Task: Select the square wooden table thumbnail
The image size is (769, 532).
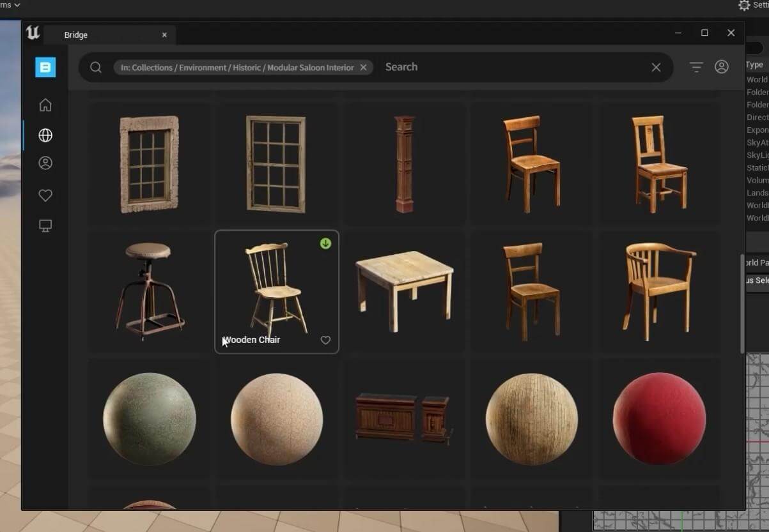Action: pos(404,290)
